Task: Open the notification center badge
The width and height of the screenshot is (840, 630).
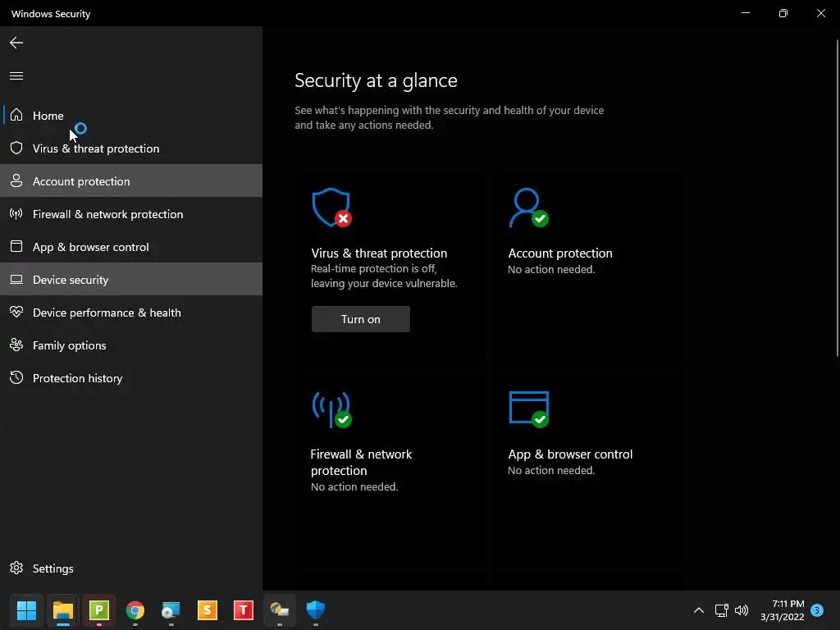Action: [816, 610]
